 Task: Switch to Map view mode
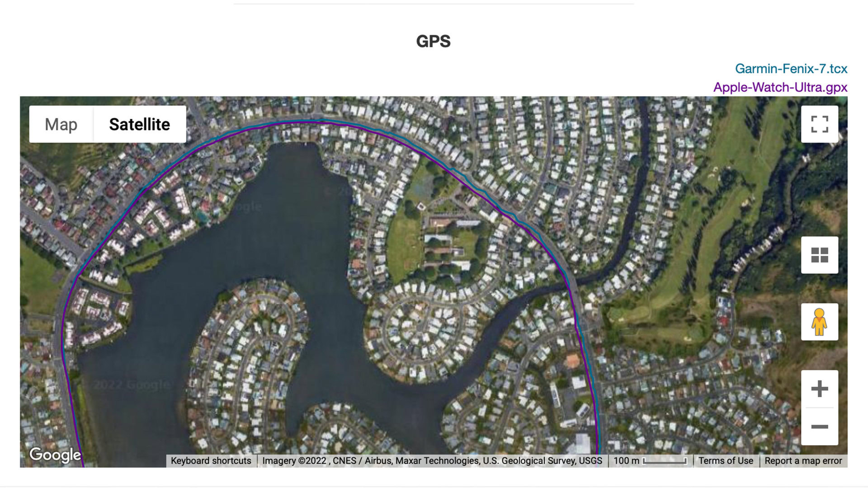(61, 124)
